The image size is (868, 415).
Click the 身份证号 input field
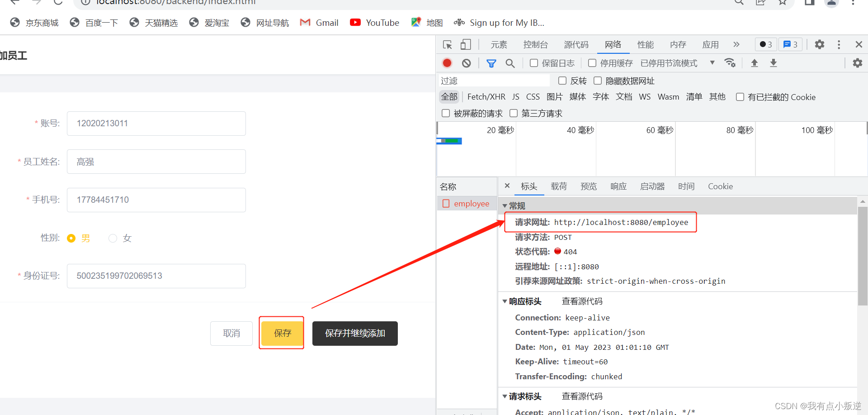click(156, 276)
